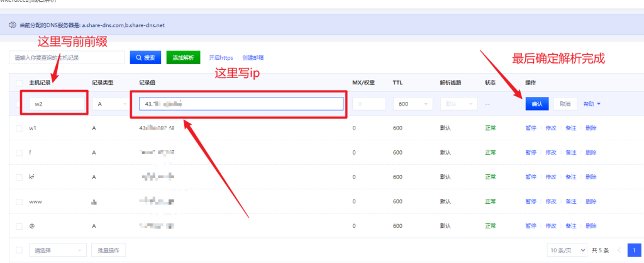The height and width of the screenshot is (263, 644).
Task: Cancel the new record with 取消
Action: tap(564, 104)
